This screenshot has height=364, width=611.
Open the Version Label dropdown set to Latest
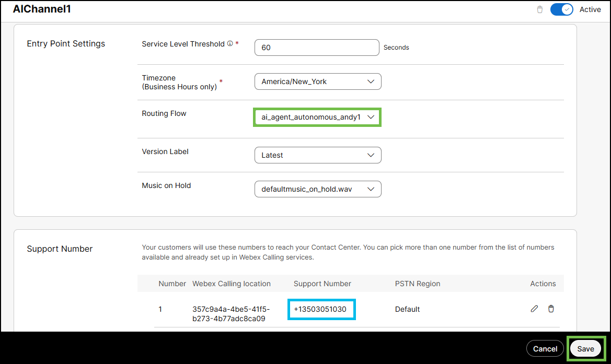pos(318,155)
